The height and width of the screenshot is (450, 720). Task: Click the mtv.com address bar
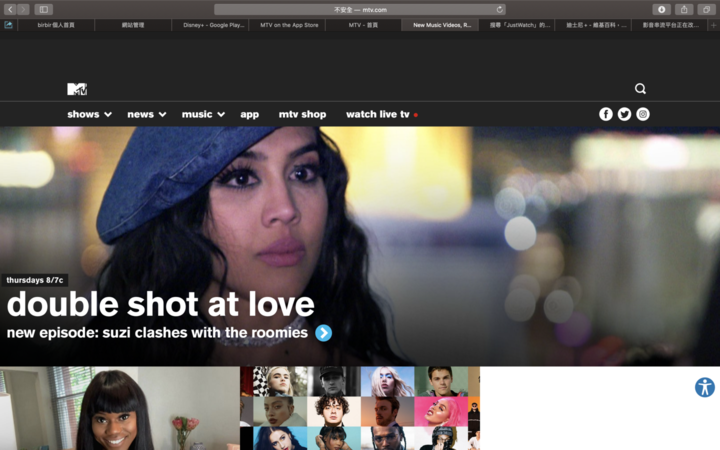tap(360, 10)
